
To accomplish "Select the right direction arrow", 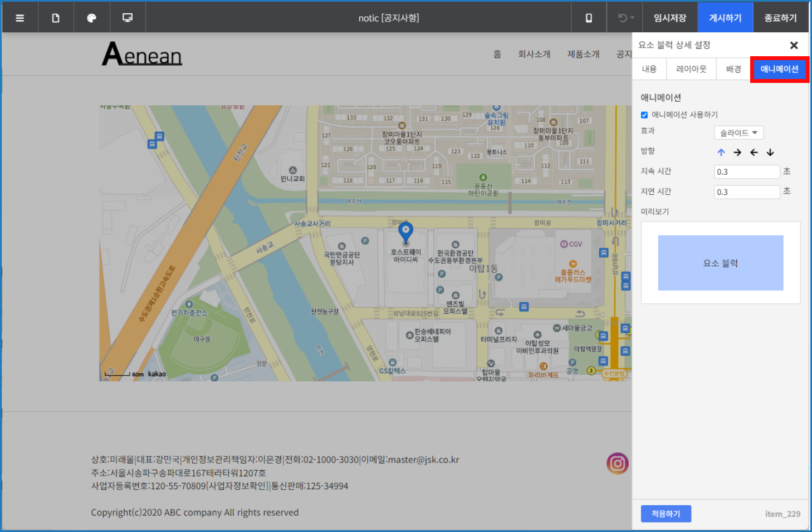I will point(737,152).
